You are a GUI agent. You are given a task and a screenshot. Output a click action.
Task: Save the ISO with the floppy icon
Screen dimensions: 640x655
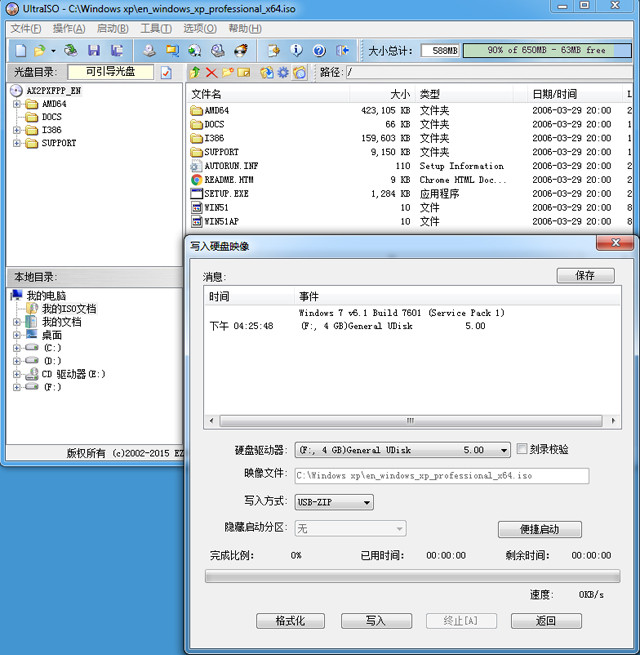(x=94, y=51)
